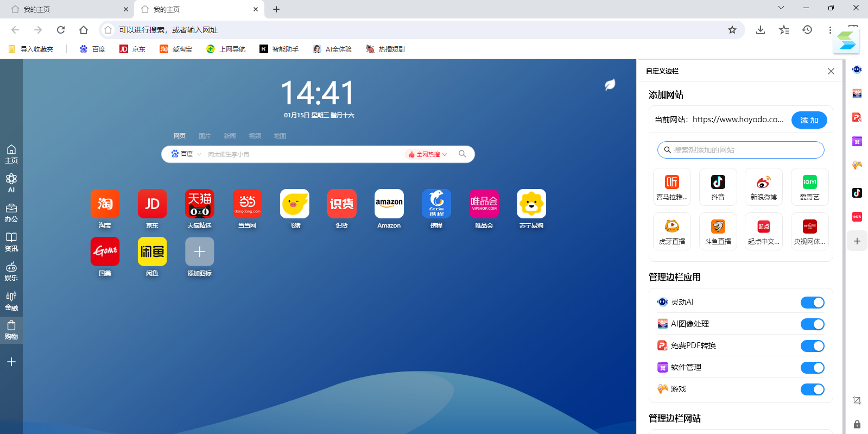Open the 智能助手 bookmark
This screenshot has width=868, height=434.
click(x=279, y=49)
